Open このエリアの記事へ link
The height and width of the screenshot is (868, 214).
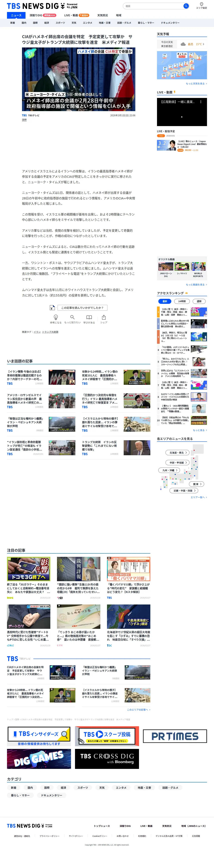(138, 709)
